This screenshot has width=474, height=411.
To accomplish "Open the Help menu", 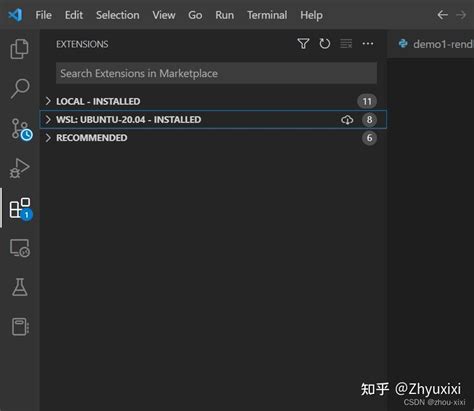I will [x=311, y=15].
